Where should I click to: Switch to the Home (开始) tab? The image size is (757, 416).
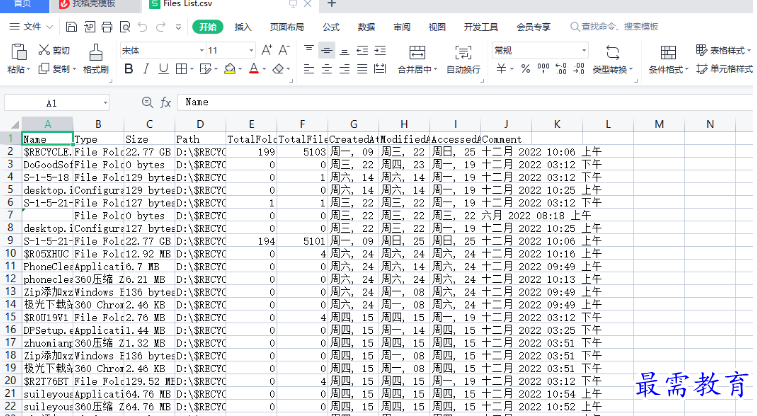pos(208,27)
